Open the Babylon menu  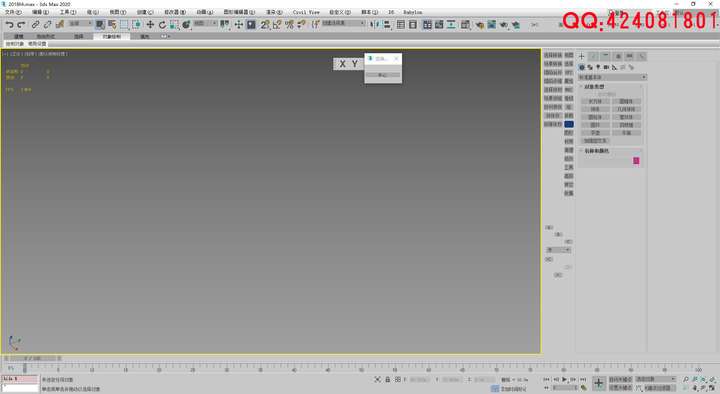[412, 12]
